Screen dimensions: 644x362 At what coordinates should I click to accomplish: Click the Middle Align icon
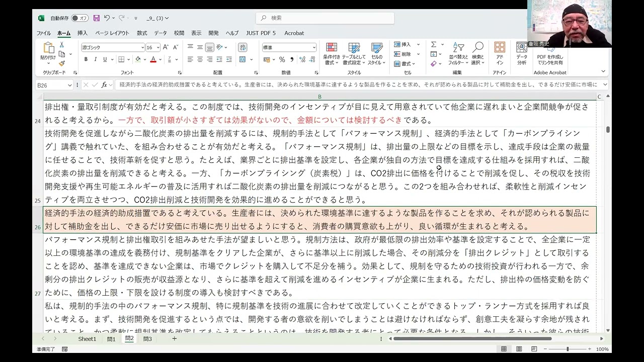[x=200, y=47]
